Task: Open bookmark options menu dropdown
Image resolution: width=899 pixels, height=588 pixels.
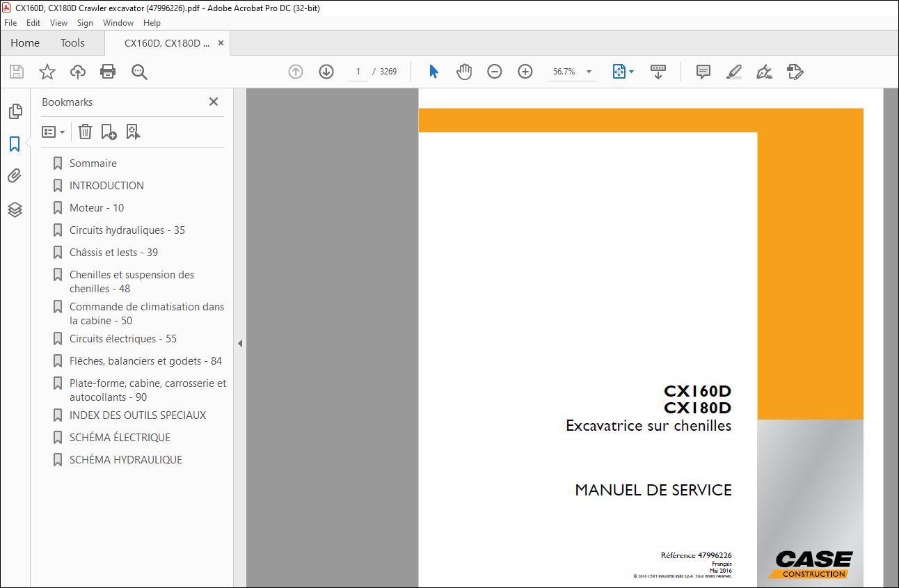Action: pyautogui.click(x=54, y=132)
